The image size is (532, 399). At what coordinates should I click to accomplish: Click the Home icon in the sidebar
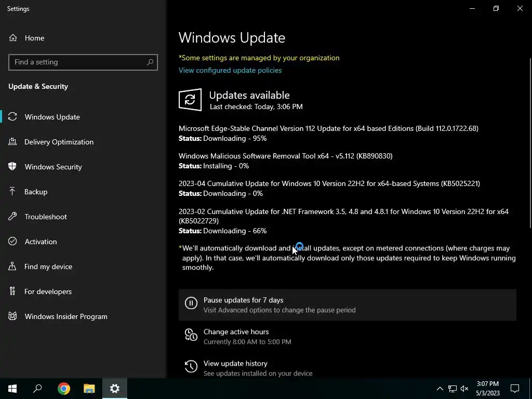pos(13,37)
